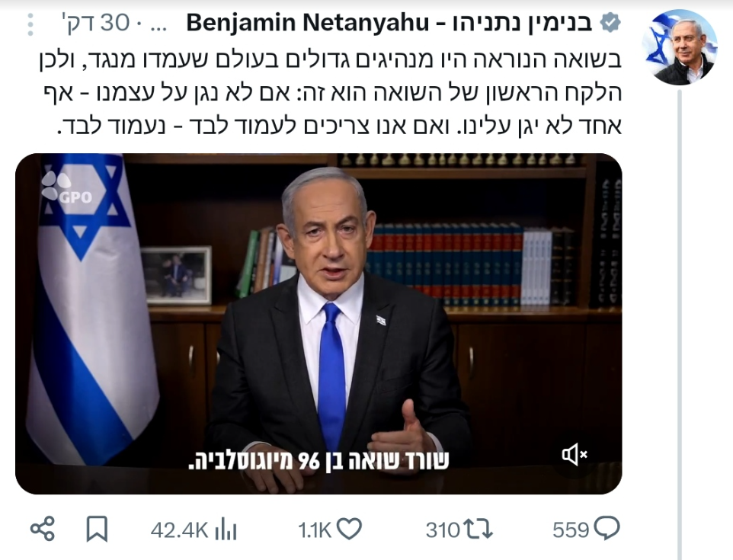Click the 310 retweets count
Screen dimensions: 733x560
[443, 530]
